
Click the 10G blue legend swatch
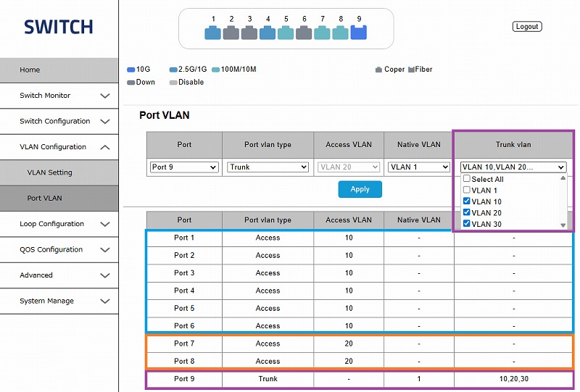[x=131, y=70]
